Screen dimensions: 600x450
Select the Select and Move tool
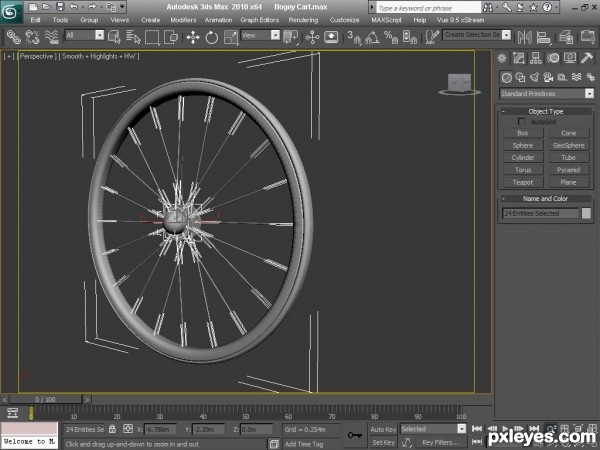(193, 37)
